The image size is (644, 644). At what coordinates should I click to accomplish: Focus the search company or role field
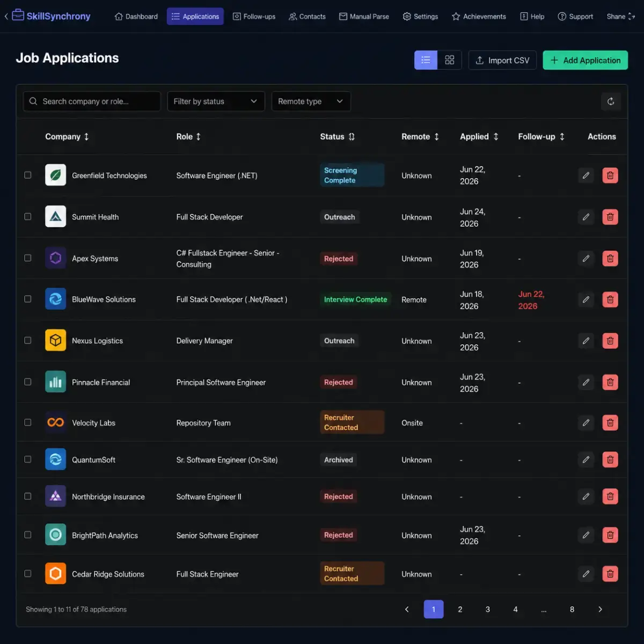92,101
